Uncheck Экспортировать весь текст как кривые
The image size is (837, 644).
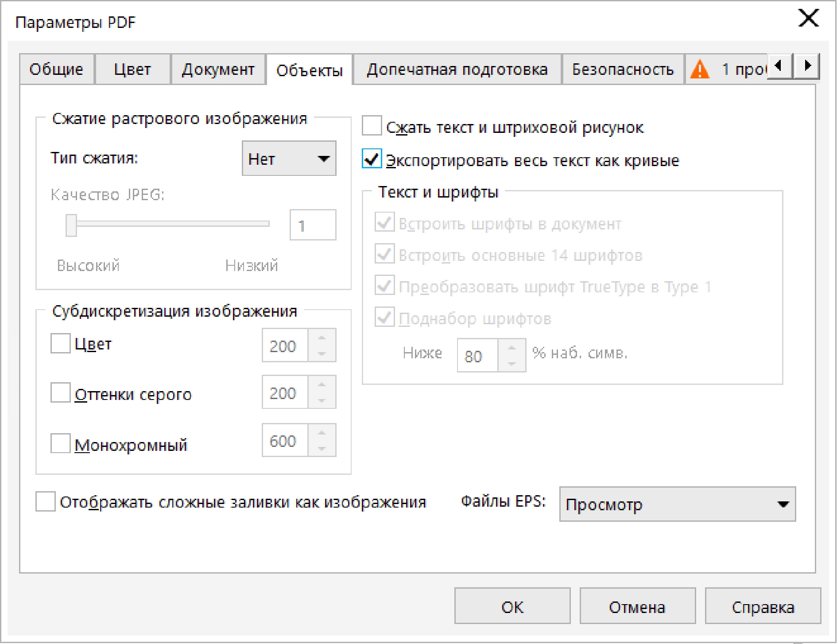pos(372,159)
